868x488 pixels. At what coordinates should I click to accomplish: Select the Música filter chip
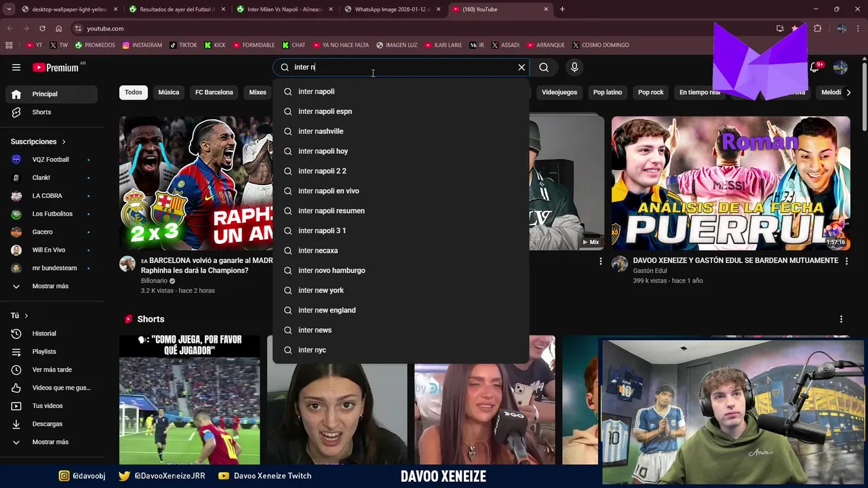169,92
